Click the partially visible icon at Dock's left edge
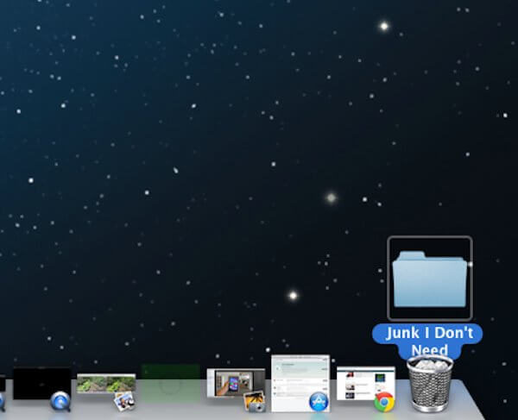The width and height of the screenshot is (518, 420). point(2,401)
